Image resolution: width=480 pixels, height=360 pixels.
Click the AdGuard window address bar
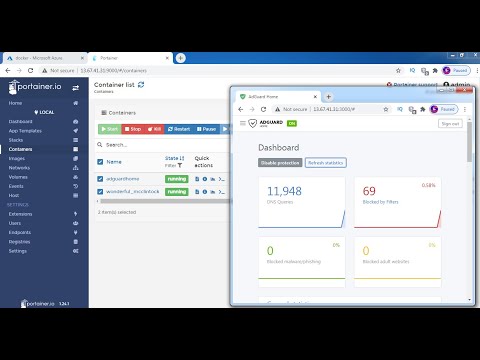(x=332, y=109)
